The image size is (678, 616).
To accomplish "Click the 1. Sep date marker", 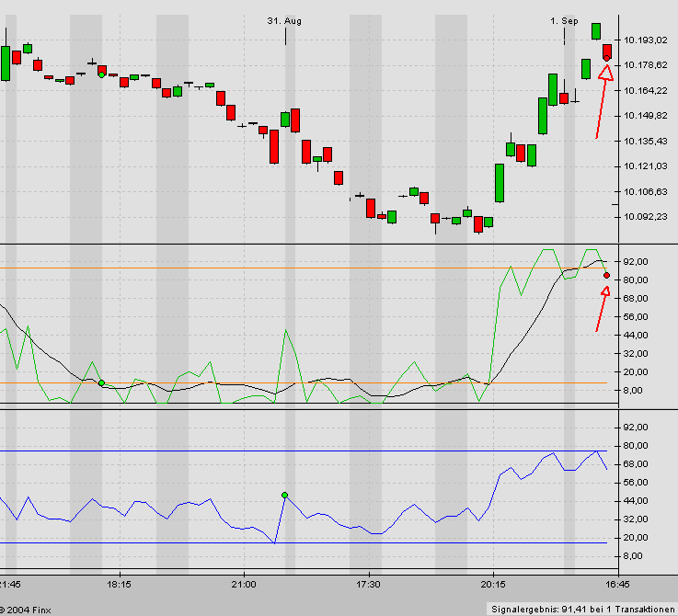I will click(563, 20).
